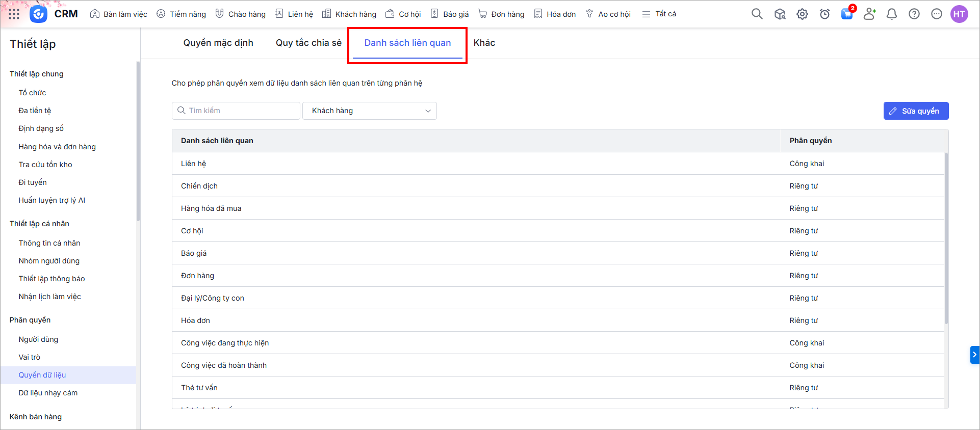Viewport: 980px width, 430px height.
Task: Switch to Quy tắc chia sẻ tab
Action: click(308, 43)
